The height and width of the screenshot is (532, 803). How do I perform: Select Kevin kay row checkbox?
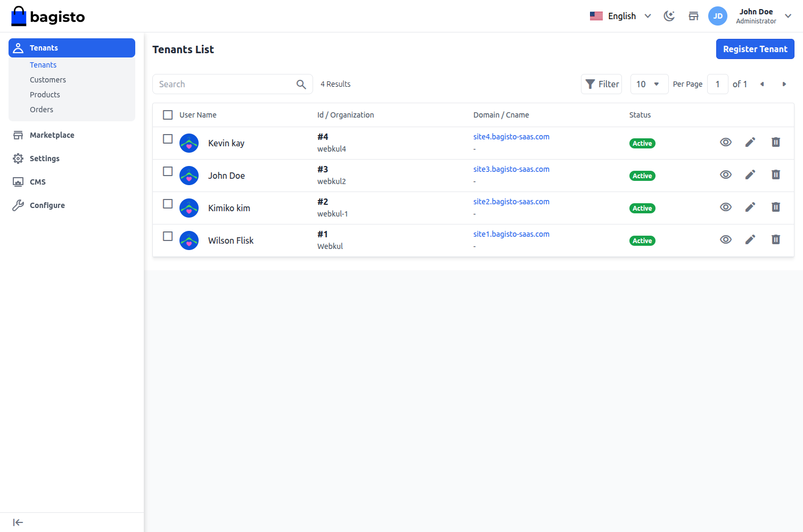click(x=168, y=139)
